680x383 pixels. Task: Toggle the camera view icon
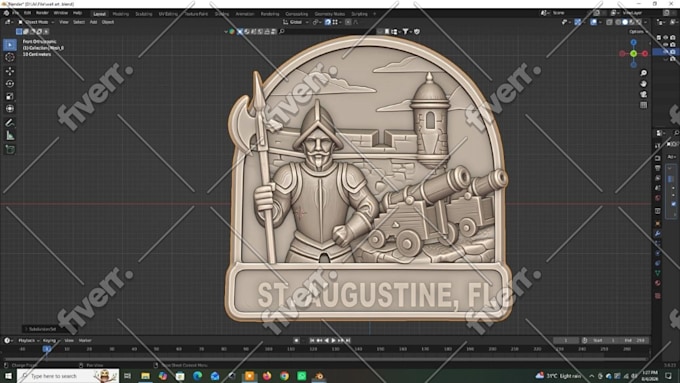[644, 94]
